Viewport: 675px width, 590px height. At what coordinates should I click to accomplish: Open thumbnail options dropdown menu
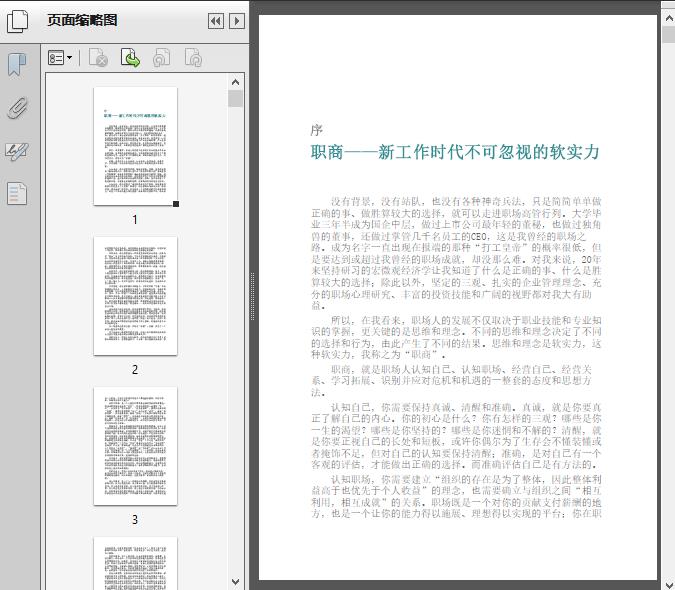coord(60,58)
